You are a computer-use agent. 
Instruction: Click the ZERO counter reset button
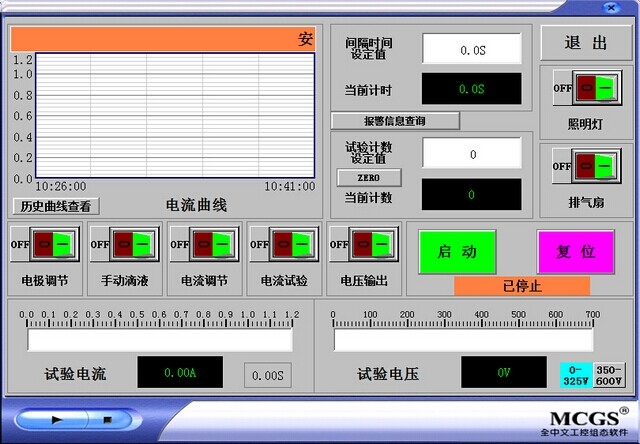369,178
